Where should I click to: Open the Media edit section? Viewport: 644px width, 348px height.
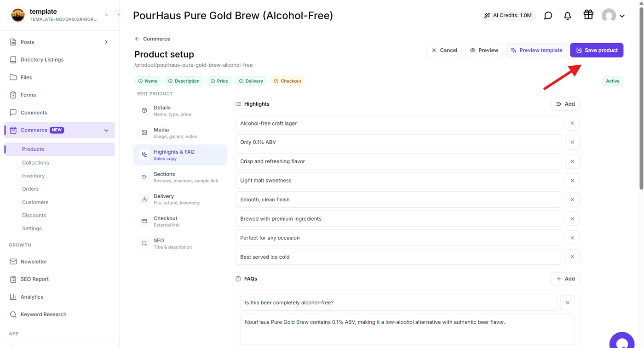point(180,133)
